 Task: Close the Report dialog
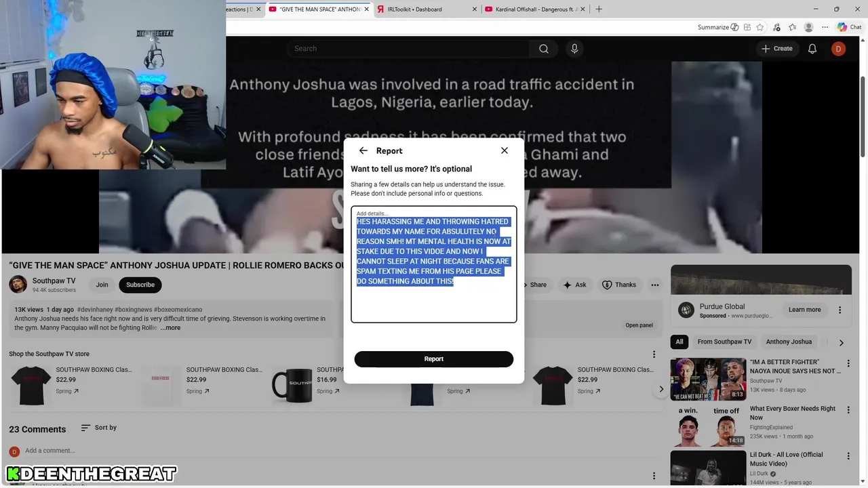point(505,150)
